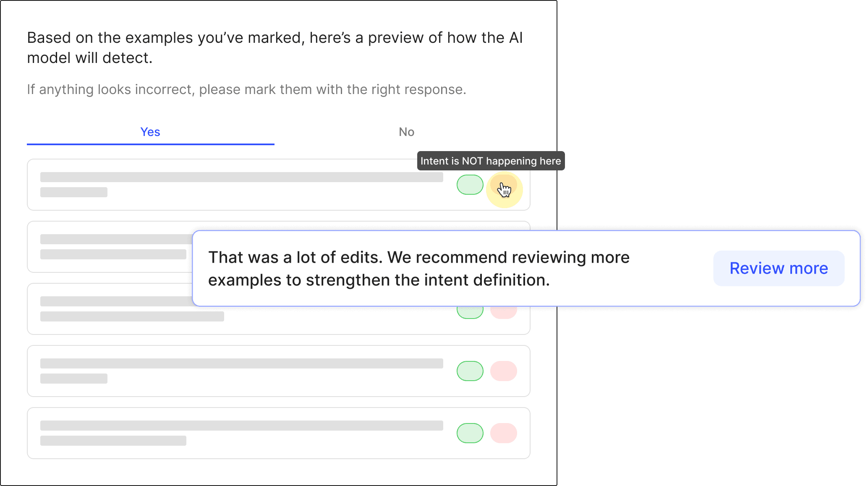Switch to the No tab
Screen dimensions: 868x486
[406, 132]
